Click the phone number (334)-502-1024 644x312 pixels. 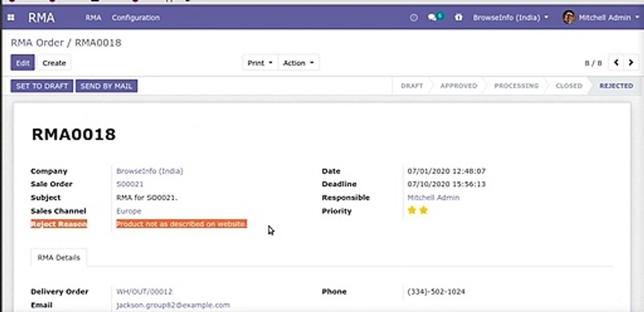coord(436,292)
